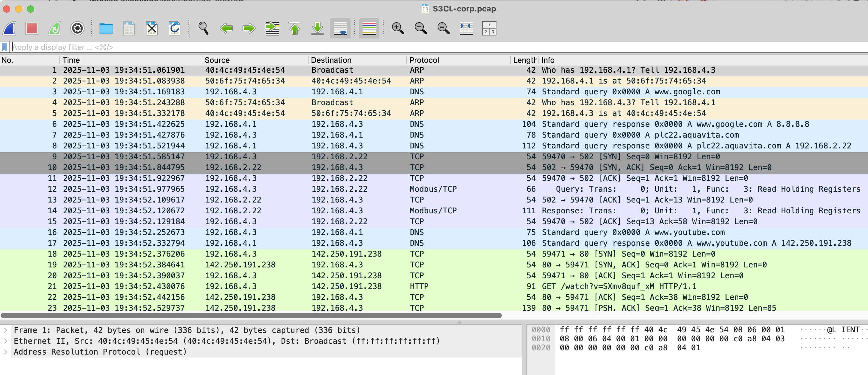This screenshot has height=375, width=868.
Task: Open a capture file folder icon
Action: click(106, 28)
